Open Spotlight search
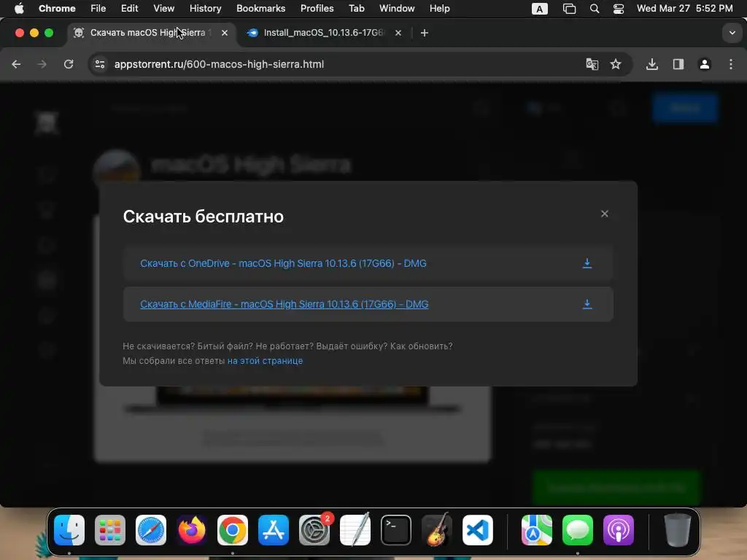This screenshot has height=560, width=747. [x=594, y=9]
